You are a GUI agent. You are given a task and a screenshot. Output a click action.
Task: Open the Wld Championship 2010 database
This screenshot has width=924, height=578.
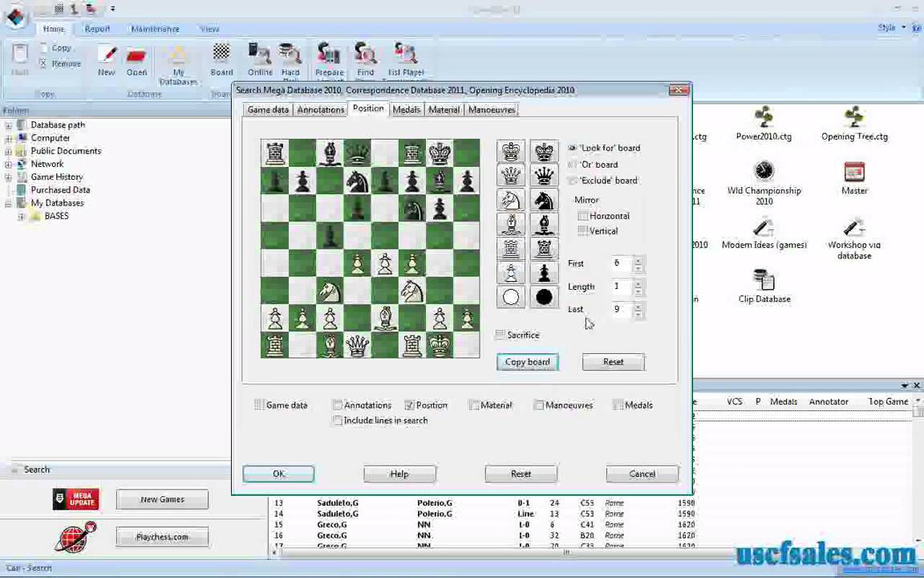[x=764, y=183]
